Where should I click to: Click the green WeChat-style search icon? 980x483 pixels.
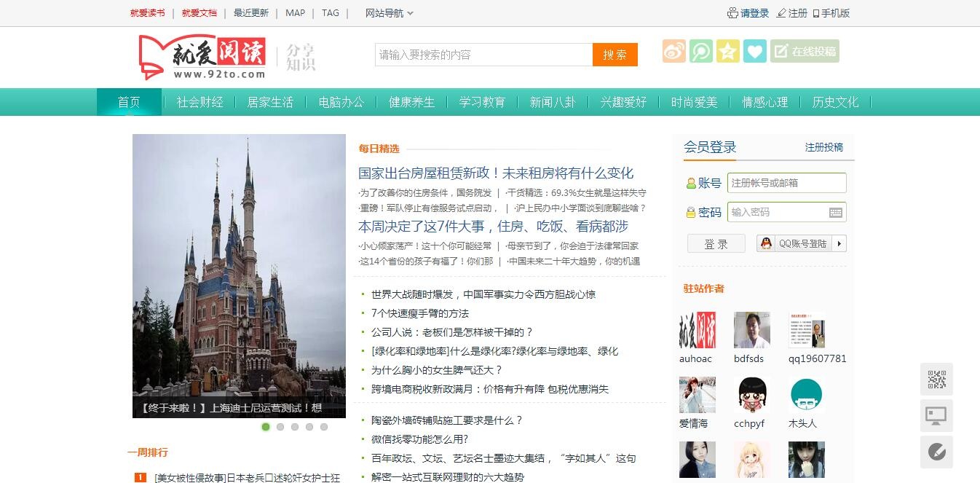point(701,51)
